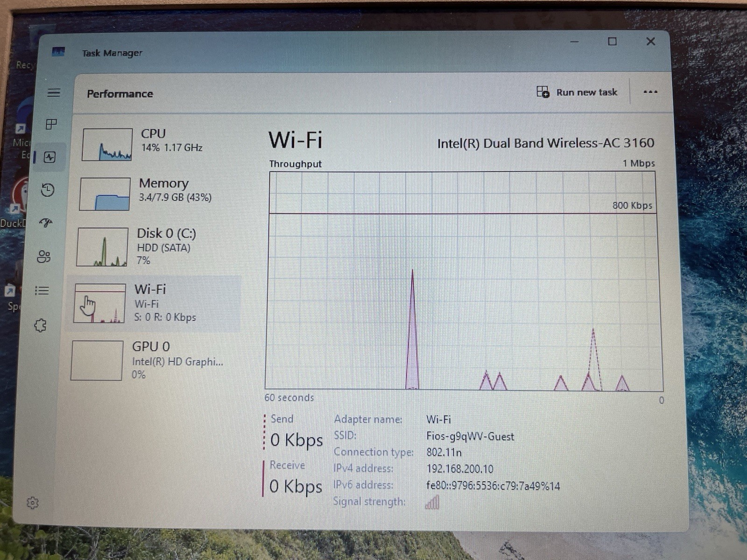
Task: Open the hamburger navigation menu
Action: 54,92
